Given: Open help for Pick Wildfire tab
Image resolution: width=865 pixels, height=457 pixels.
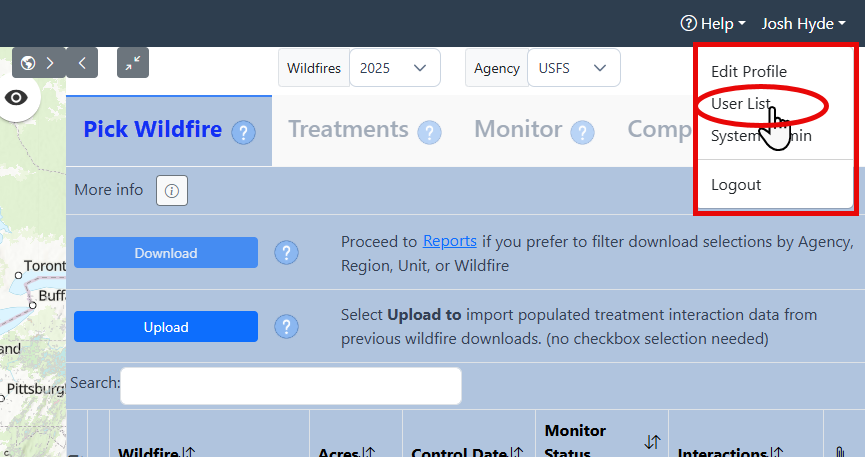Looking at the screenshot, I should pos(243,132).
